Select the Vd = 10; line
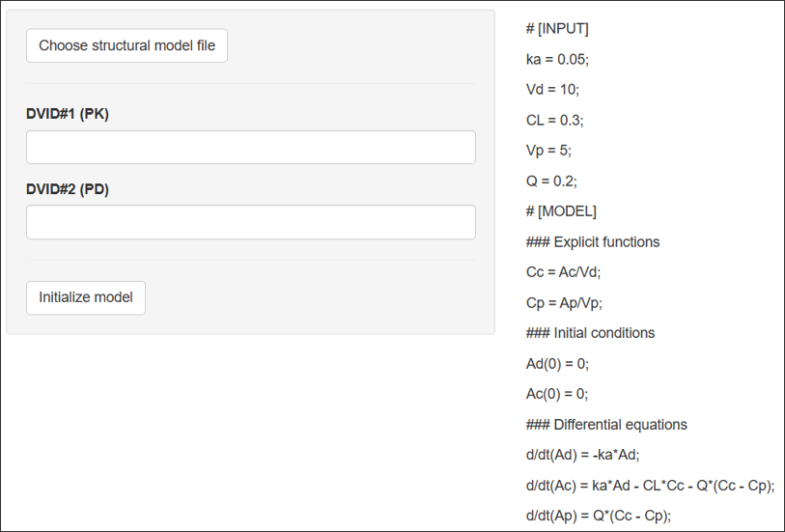Viewport: 785px width, 532px height. click(552, 90)
